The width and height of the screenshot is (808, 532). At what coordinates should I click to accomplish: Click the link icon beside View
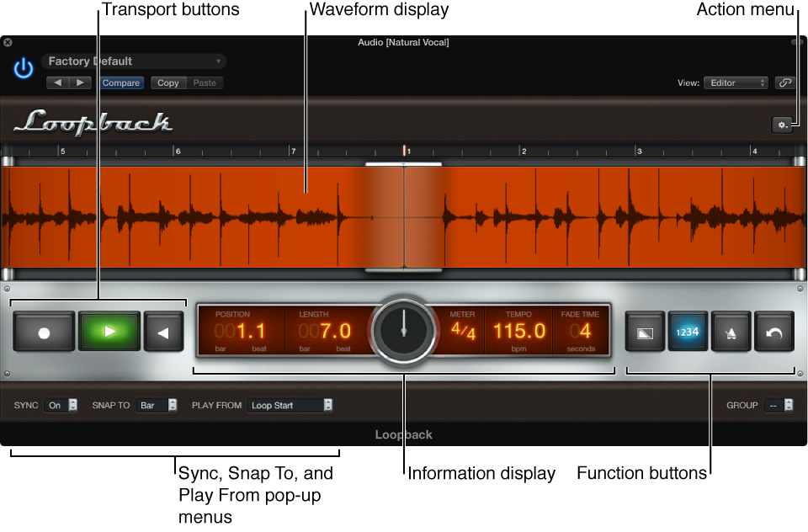click(784, 82)
